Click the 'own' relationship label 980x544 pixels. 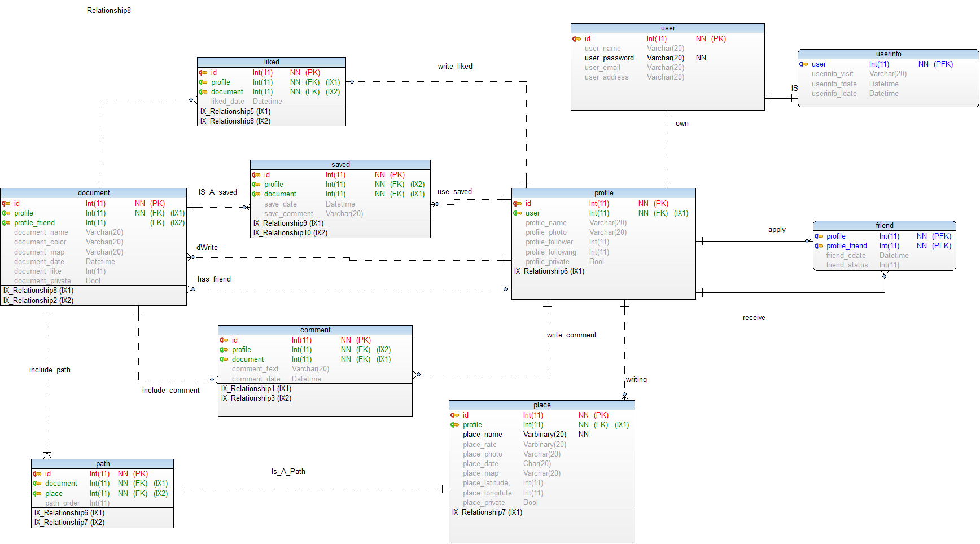[x=682, y=124]
